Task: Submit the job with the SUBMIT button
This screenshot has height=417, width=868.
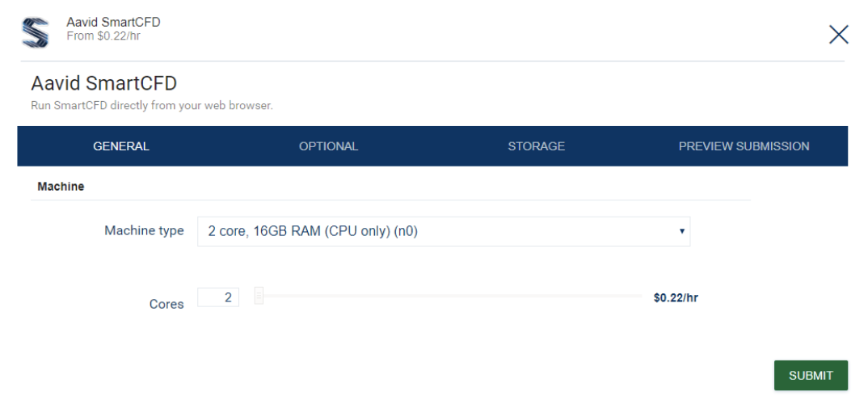Action: 811,376
